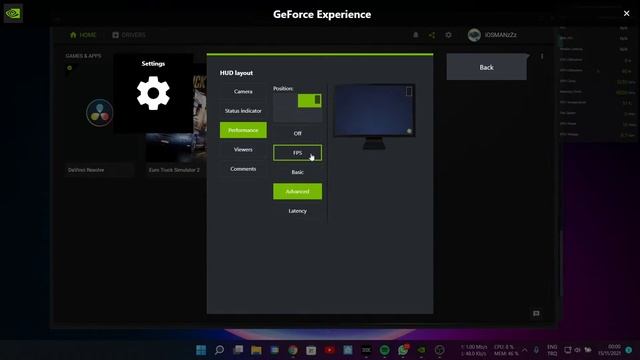Open the gear settings icon in the GeForce header
640x360 pixels.
coord(448,35)
